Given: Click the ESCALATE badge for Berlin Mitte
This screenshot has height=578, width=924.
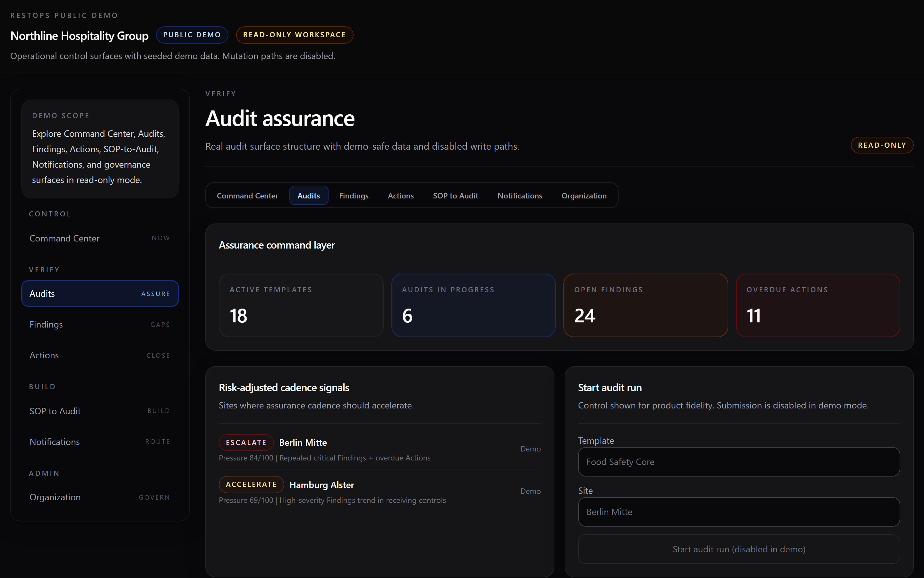Looking at the screenshot, I should click(x=246, y=442).
